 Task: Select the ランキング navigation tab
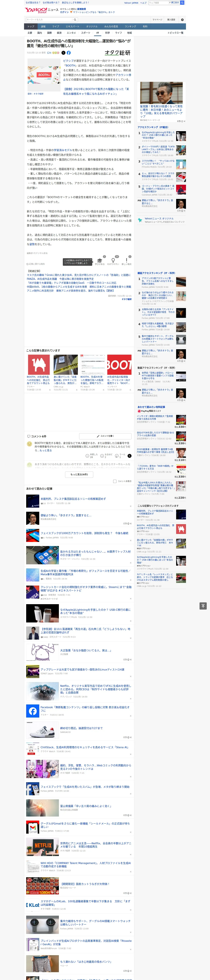pyautogui.click(x=130, y=27)
